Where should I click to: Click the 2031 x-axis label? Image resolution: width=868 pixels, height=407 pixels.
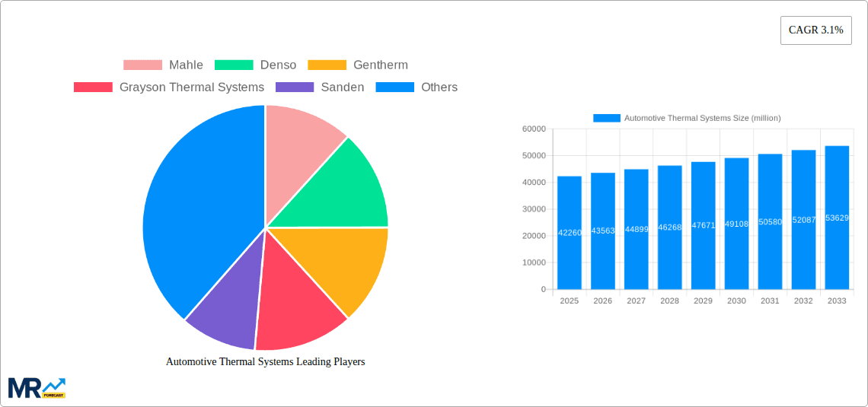click(770, 300)
